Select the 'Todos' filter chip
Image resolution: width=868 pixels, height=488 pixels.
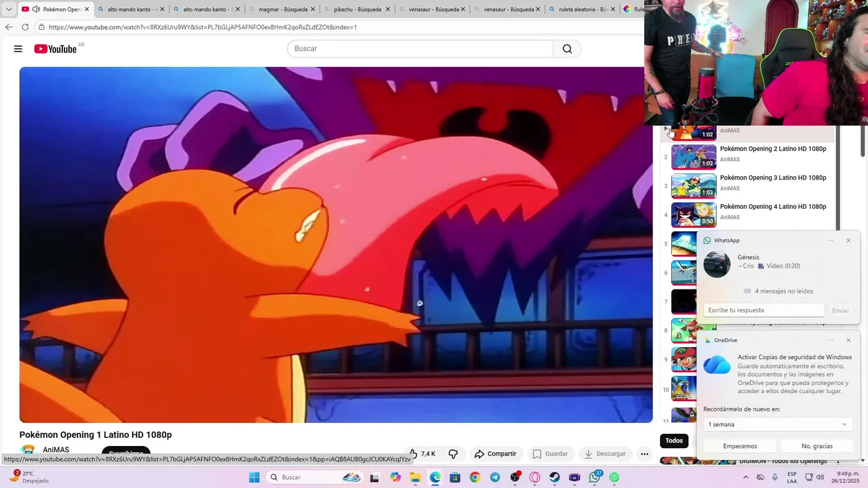(x=674, y=441)
